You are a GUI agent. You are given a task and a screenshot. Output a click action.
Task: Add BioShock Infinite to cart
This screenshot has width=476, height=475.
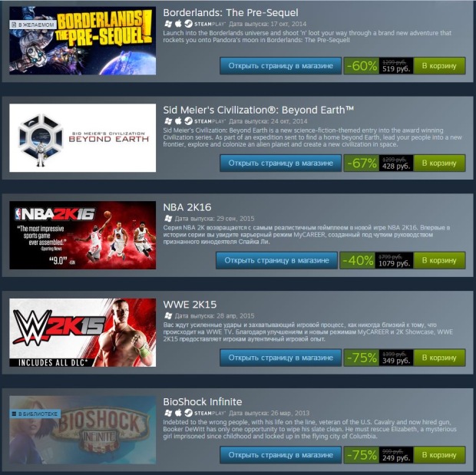[x=439, y=454]
